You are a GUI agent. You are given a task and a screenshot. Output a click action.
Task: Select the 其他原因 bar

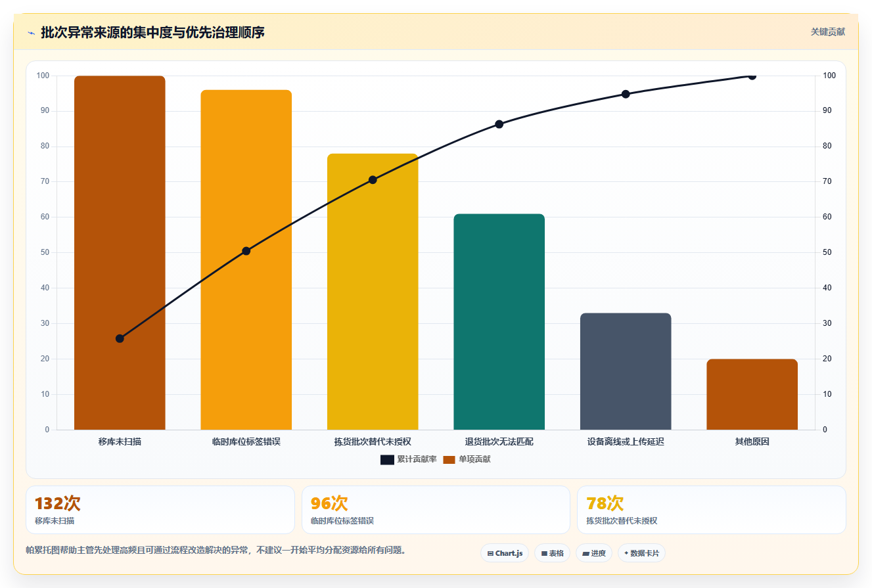[x=752, y=394]
